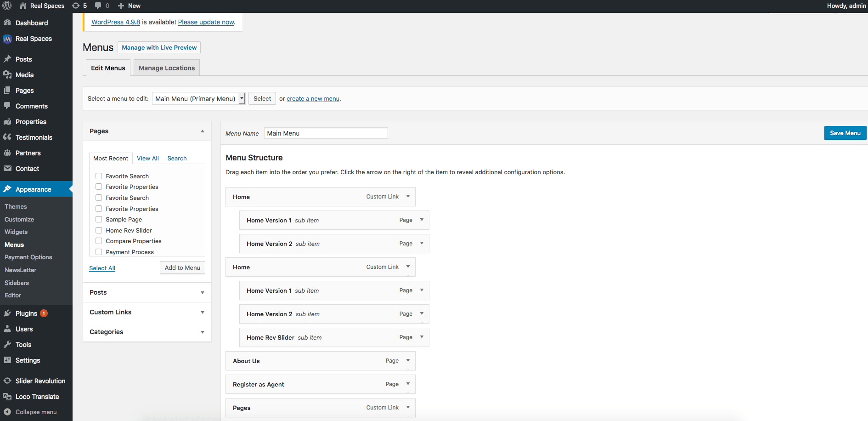Image resolution: width=868 pixels, height=421 pixels.
Task: Click the comments bubble icon in admin bar
Action: click(98, 6)
